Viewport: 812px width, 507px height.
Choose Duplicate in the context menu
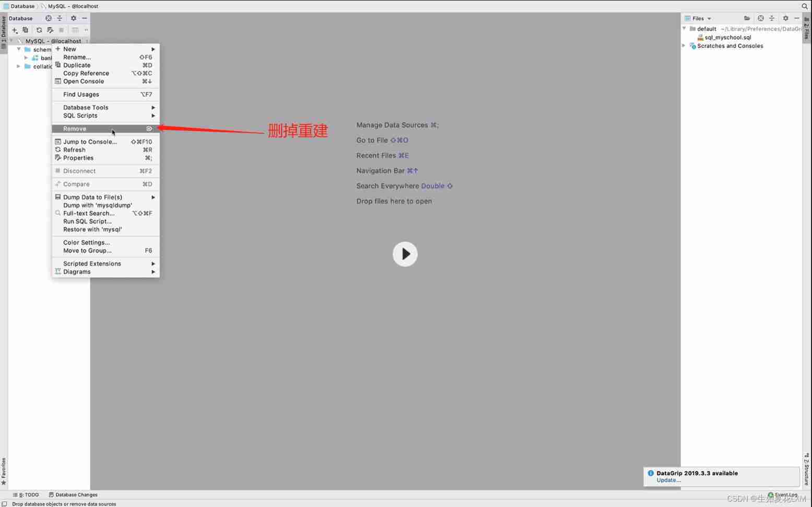(105, 65)
